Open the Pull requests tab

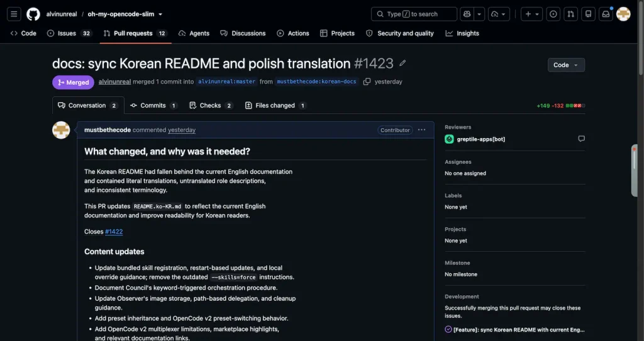(x=136, y=33)
